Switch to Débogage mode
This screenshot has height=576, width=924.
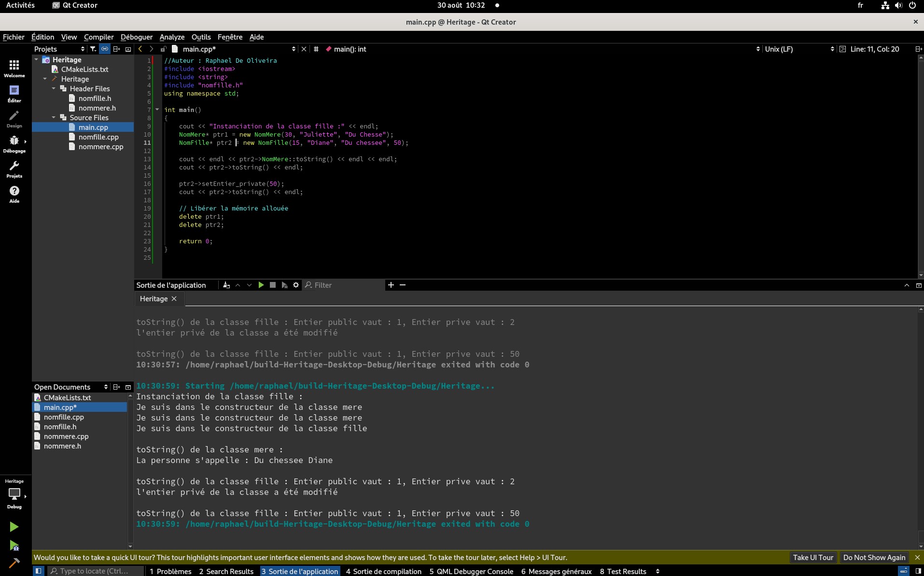(x=14, y=144)
